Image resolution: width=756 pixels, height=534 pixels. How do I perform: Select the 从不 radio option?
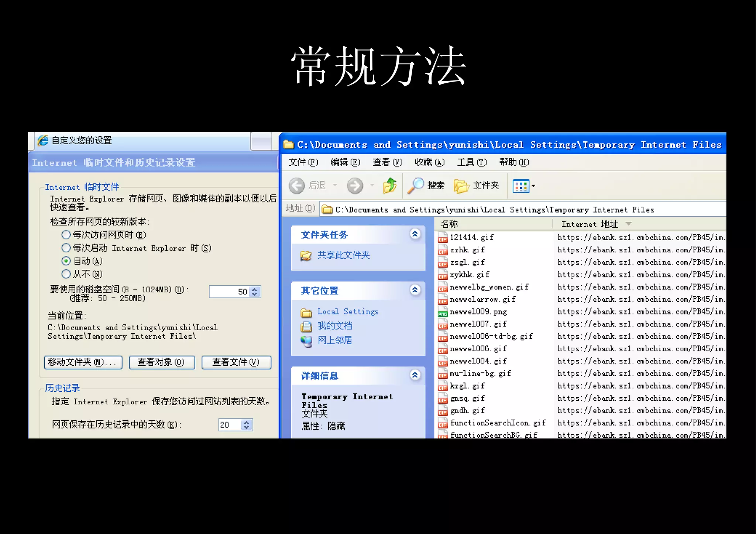(66, 274)
